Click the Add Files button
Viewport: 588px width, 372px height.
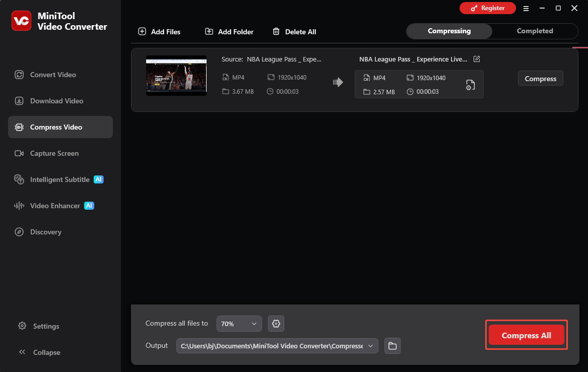[x=159, y=32]
